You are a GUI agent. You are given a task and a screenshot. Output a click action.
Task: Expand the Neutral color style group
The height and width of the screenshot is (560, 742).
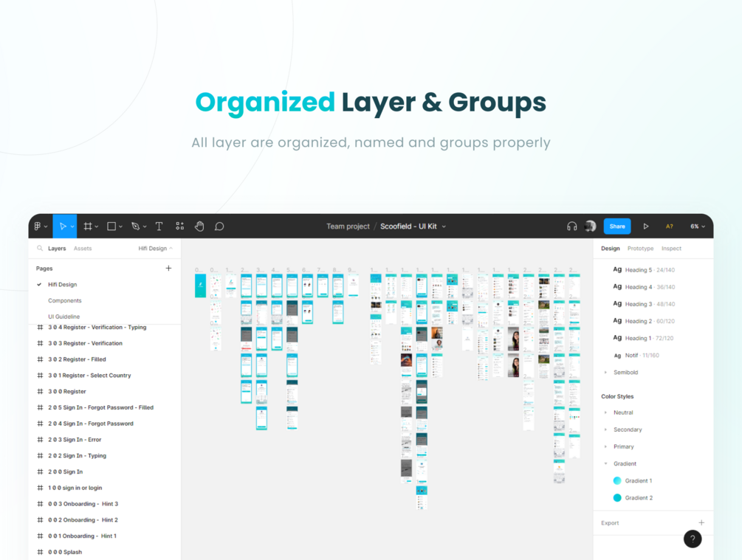[605, 412]
